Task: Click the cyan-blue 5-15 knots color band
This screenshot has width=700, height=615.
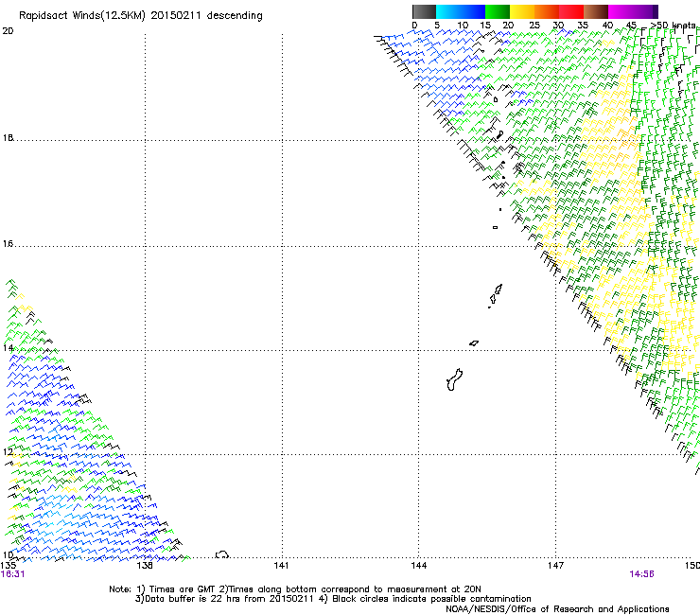Action: [461, 11]
